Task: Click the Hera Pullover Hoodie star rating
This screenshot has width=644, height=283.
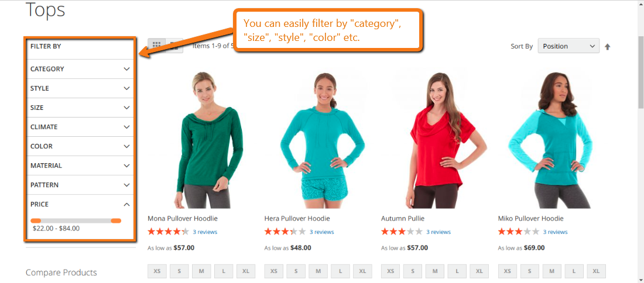Action: click(x=285, y=232)
